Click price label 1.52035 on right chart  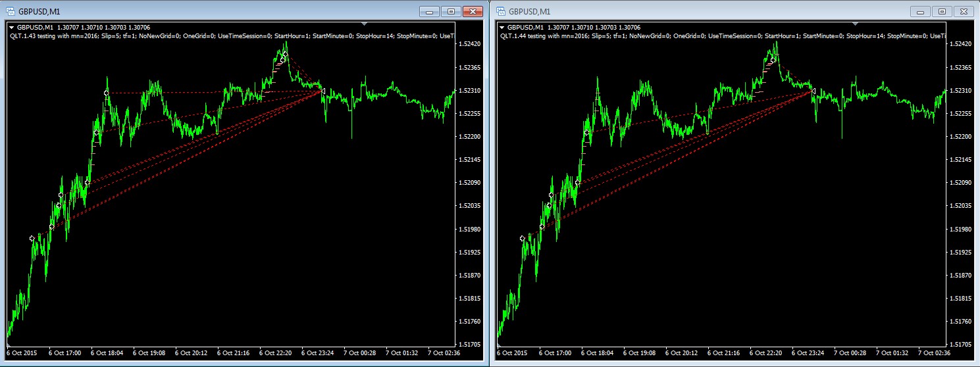point(961,206)
